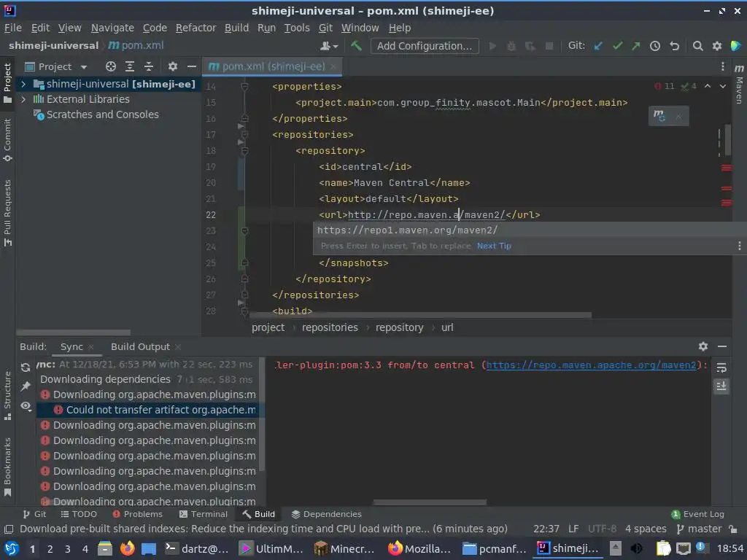Image resolution: width=747 pixels, height=560 pixels.
Task: Fold the repositories tag at line 17
Action: click(244, 135)
